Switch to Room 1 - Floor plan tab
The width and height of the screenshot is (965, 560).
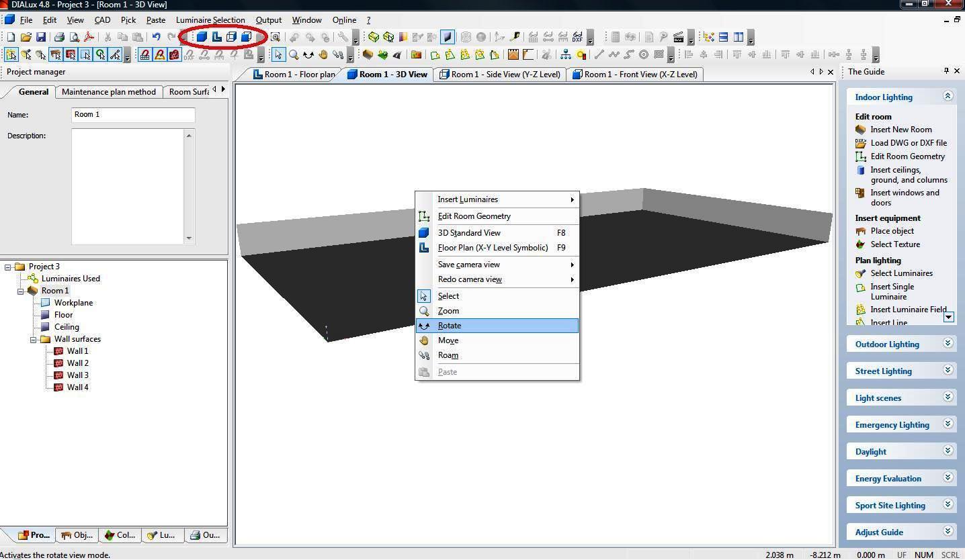point(294,75)
